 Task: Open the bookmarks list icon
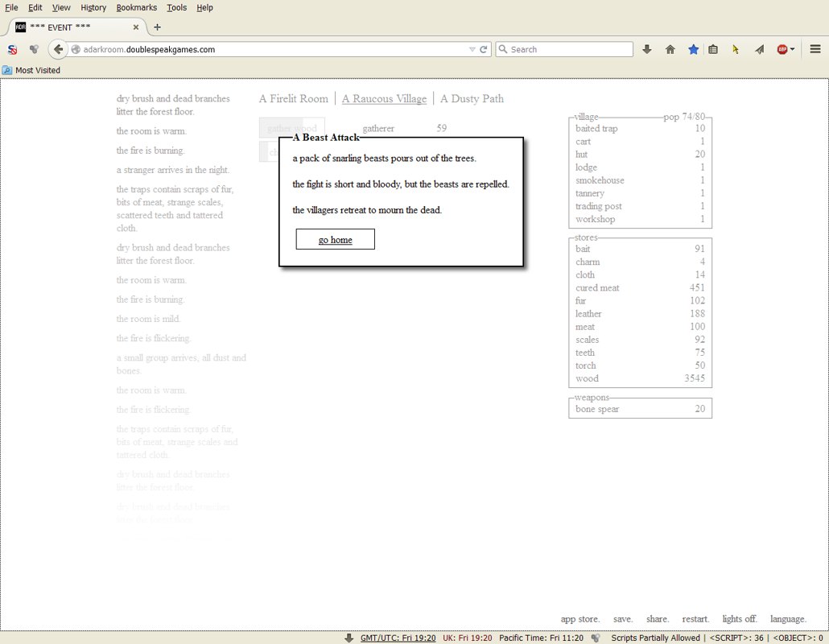(713, 49)
